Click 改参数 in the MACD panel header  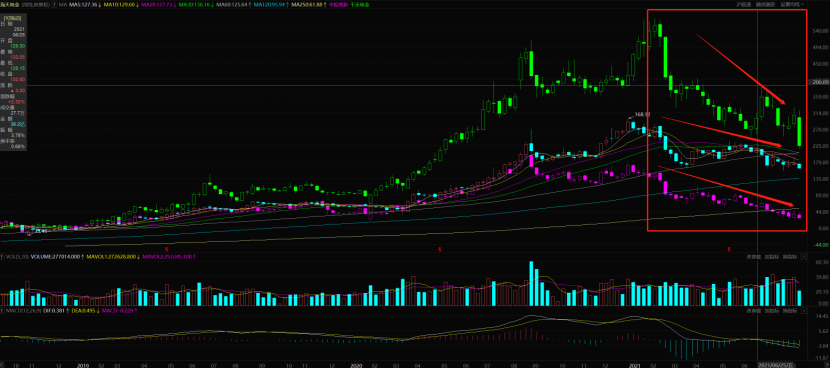click(x=754, y=310)
